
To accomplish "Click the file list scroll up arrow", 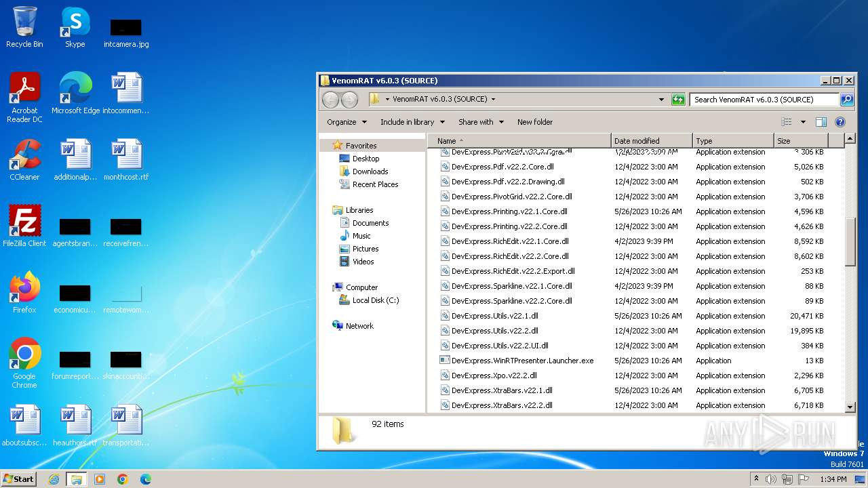I will (851, 140).
